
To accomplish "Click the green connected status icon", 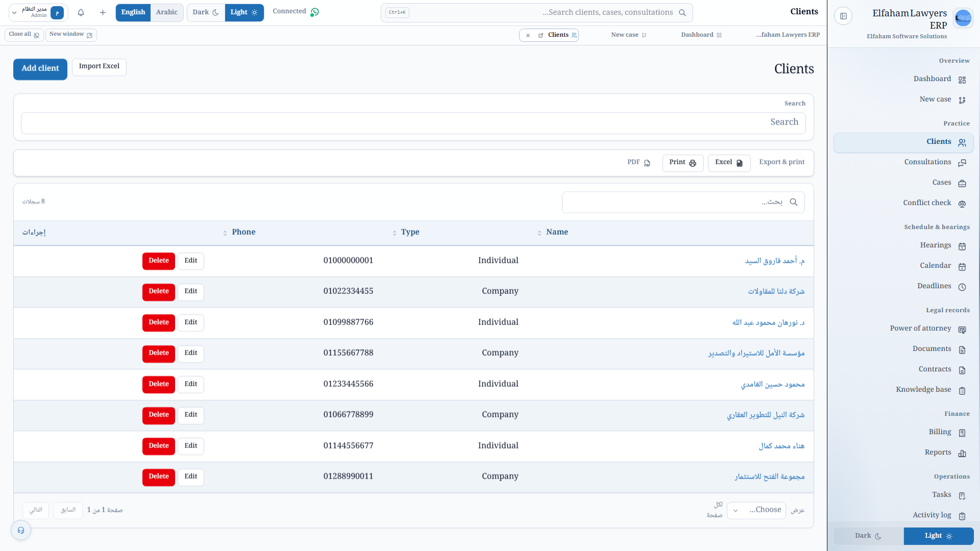I will pyautogui.click(x=314, y=12).
